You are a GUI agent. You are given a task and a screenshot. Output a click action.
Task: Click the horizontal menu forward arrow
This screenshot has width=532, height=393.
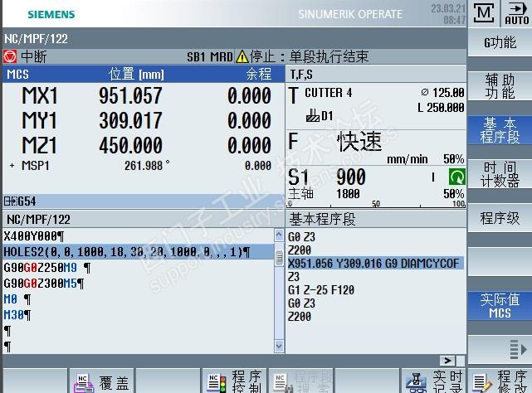click(447, 361)
